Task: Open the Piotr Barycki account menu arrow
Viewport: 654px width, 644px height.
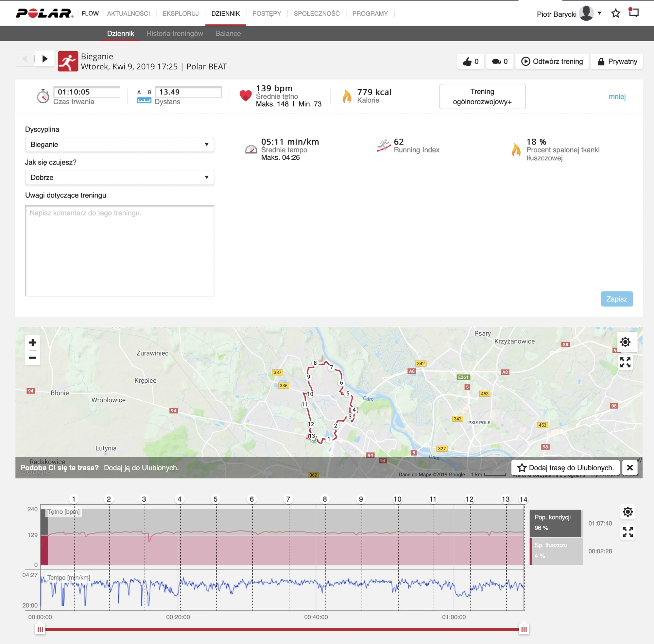Action: [600, 13]
